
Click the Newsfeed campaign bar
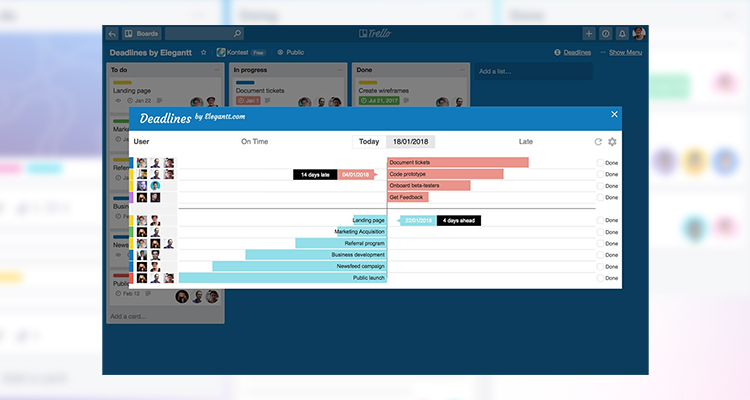(299, 267)
